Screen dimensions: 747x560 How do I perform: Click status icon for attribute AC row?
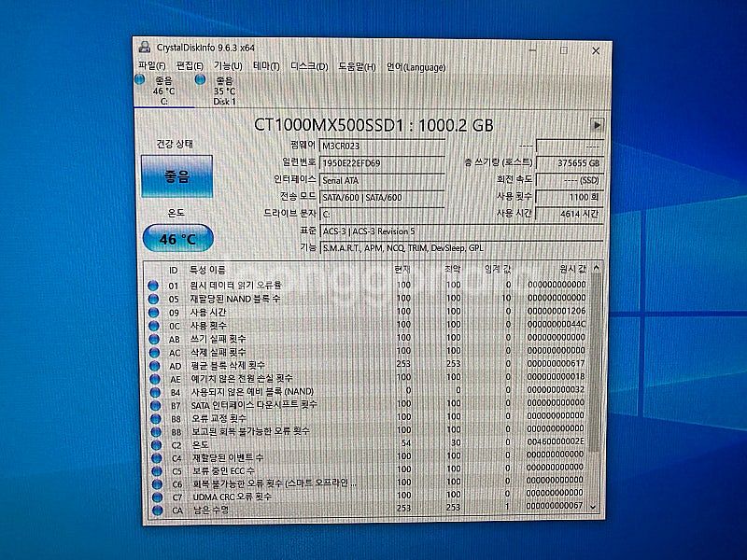tap(154, 353)
